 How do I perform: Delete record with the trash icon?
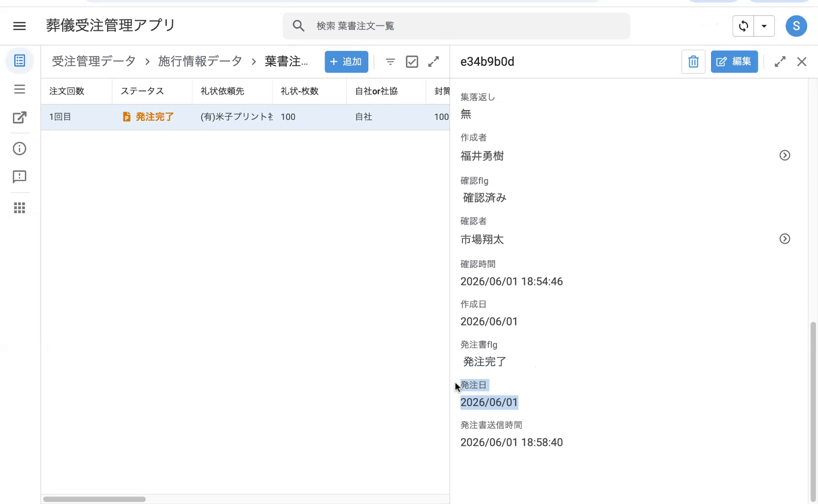coord(693,62)
